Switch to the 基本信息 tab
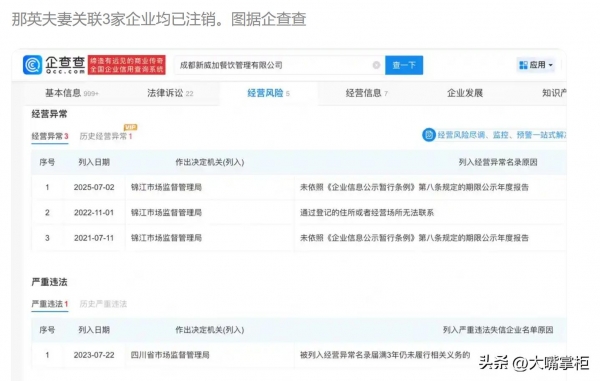Screen dimensions: 600x381 (x=72, y=93)
